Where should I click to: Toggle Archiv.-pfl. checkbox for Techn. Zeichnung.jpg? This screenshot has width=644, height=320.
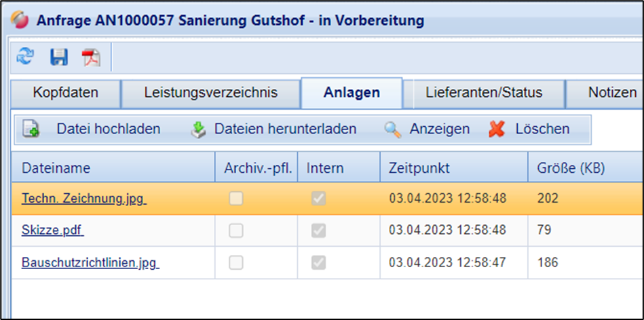[235, 199]
